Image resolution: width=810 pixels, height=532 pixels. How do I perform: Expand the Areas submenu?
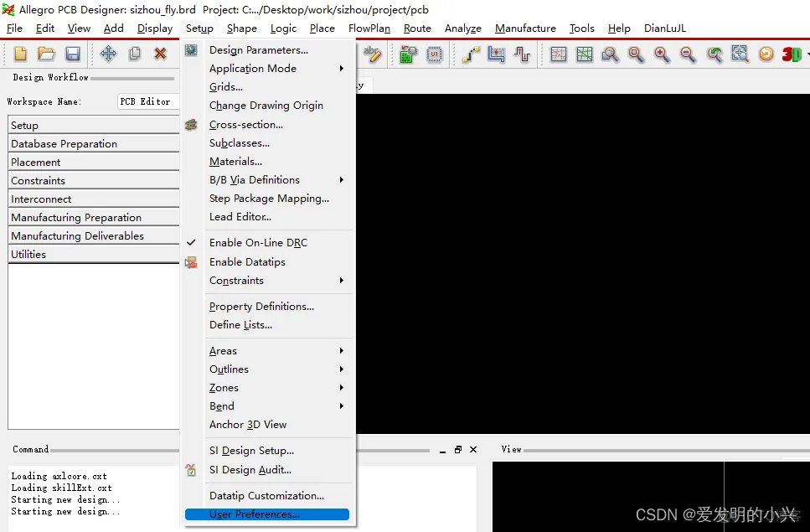269,351
